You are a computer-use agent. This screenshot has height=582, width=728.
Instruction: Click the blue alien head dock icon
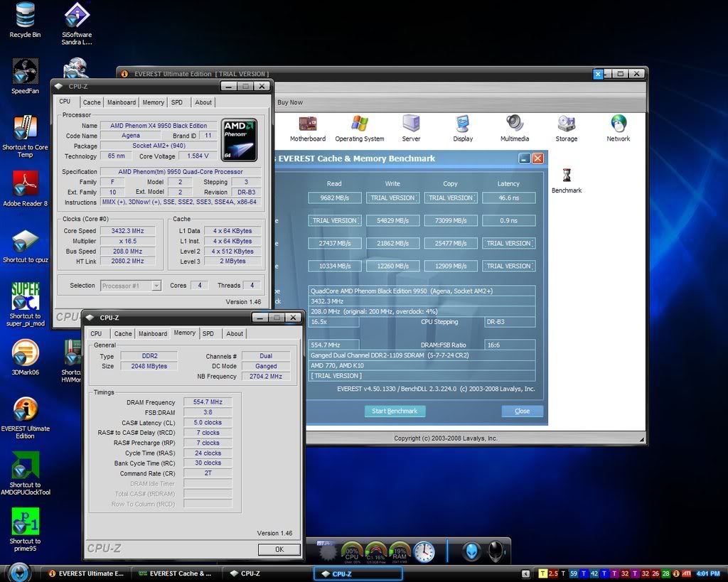pyautogui.click(x=471, y=552)
